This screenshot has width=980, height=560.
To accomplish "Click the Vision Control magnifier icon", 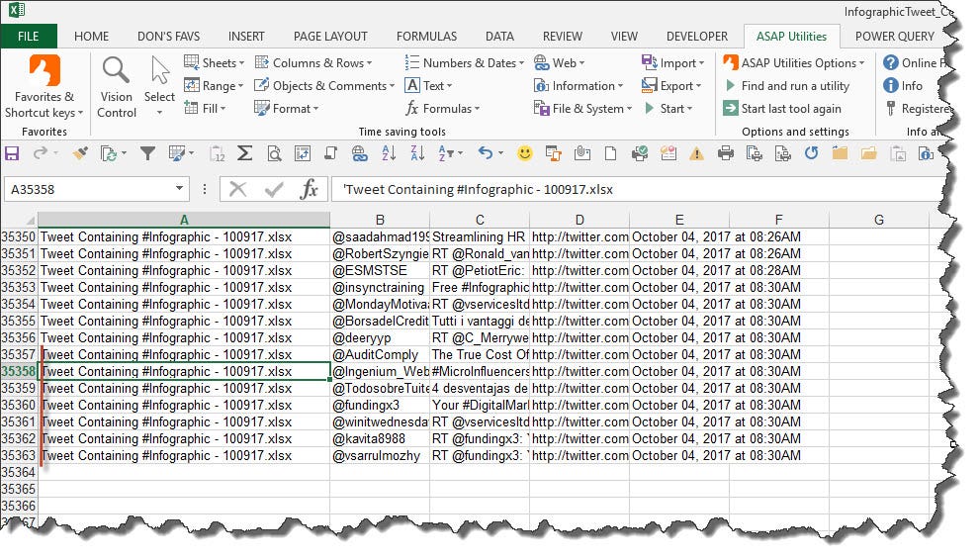I will [117, 70].
